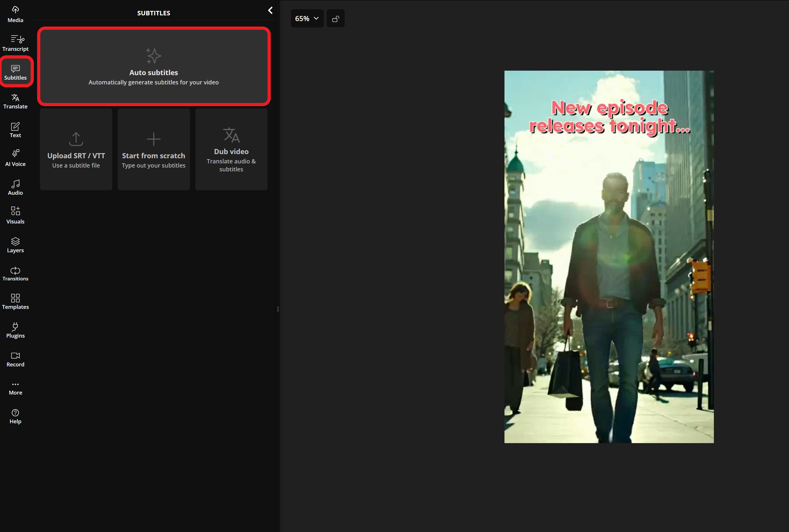Select the Transcript tool
This screenshot has width=789, height=532.
coord(15,43)
